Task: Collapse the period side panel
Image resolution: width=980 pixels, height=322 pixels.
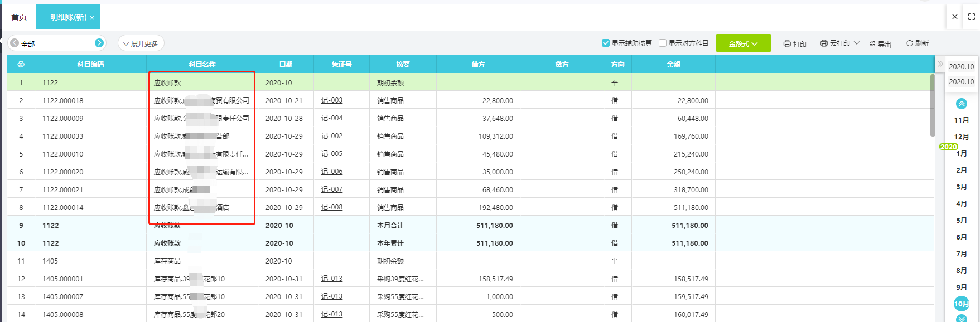Action: (x=940, y=64)
